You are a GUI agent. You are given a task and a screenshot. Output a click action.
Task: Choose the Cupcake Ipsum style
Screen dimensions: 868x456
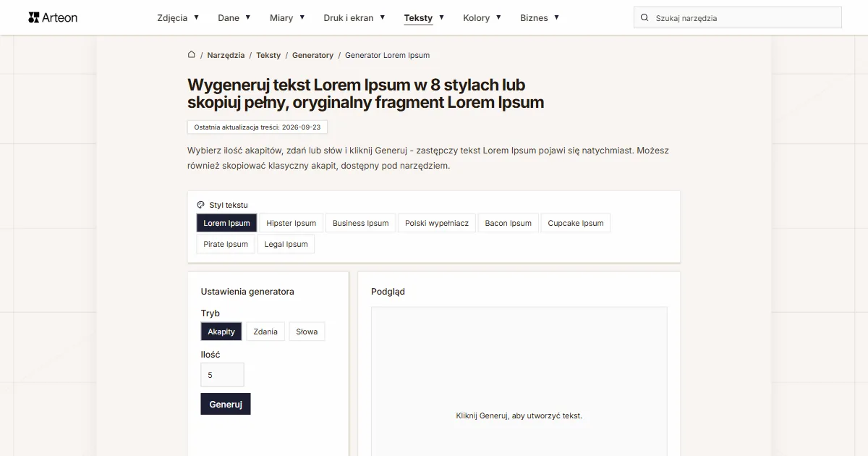(576, 223)
